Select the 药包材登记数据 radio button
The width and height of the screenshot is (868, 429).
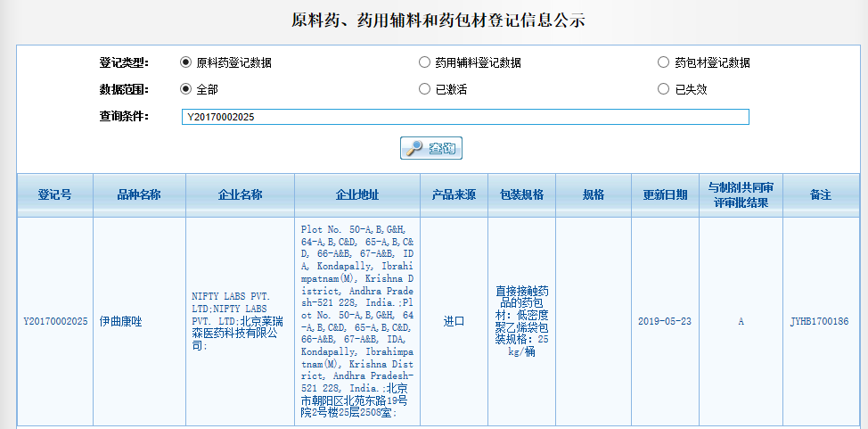coord(663,62)
